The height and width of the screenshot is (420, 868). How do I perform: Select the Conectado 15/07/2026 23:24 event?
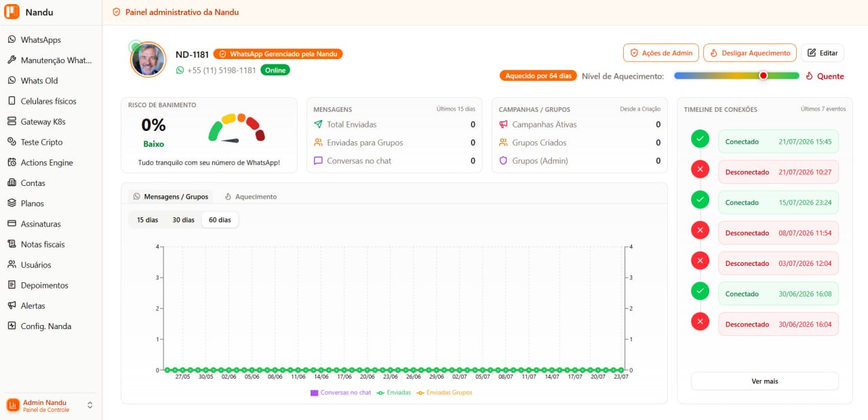pyautogui.click(x=778, y=202)
